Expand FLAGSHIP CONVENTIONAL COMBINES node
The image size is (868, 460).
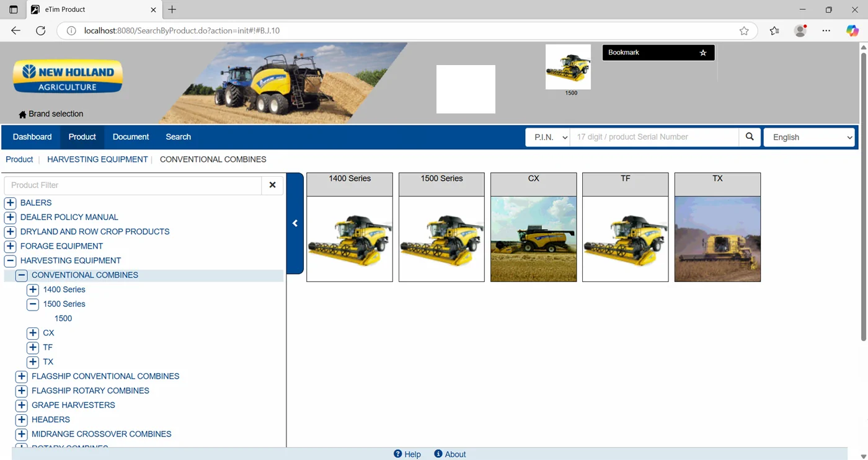point(21,376)
